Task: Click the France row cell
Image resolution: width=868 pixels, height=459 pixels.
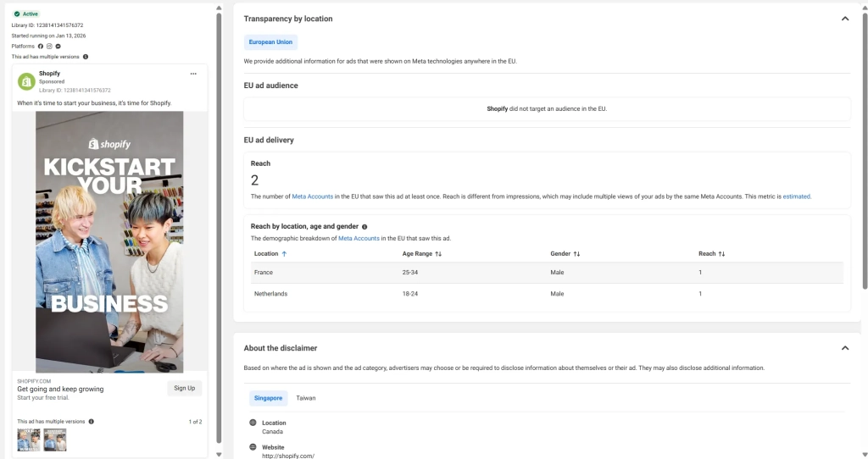Action: (264, 272)
